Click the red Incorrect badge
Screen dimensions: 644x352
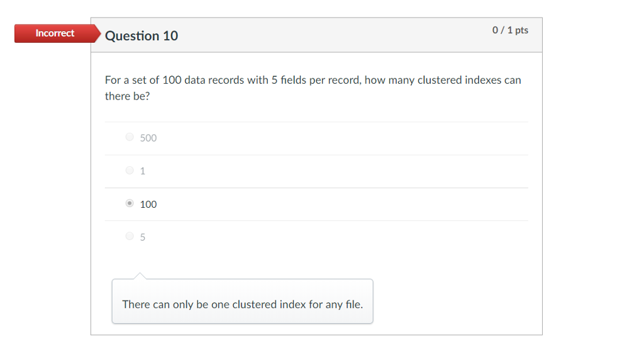[55, 33]
